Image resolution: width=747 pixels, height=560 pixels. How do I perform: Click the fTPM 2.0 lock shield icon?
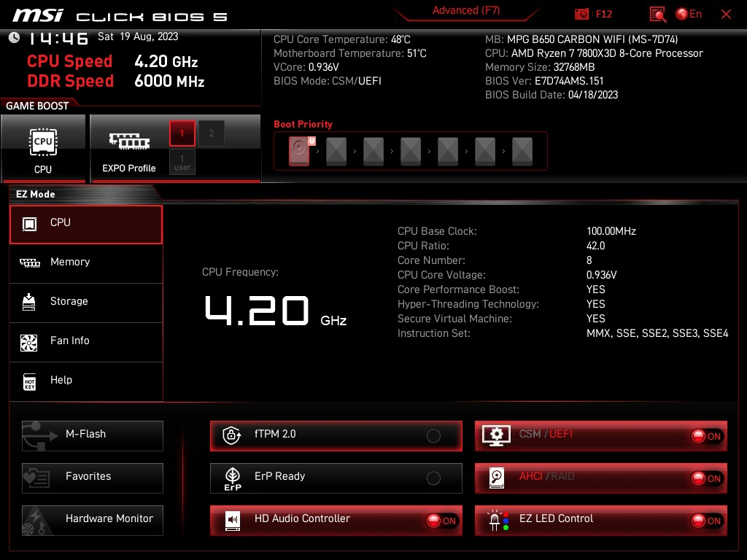point(231,435)
